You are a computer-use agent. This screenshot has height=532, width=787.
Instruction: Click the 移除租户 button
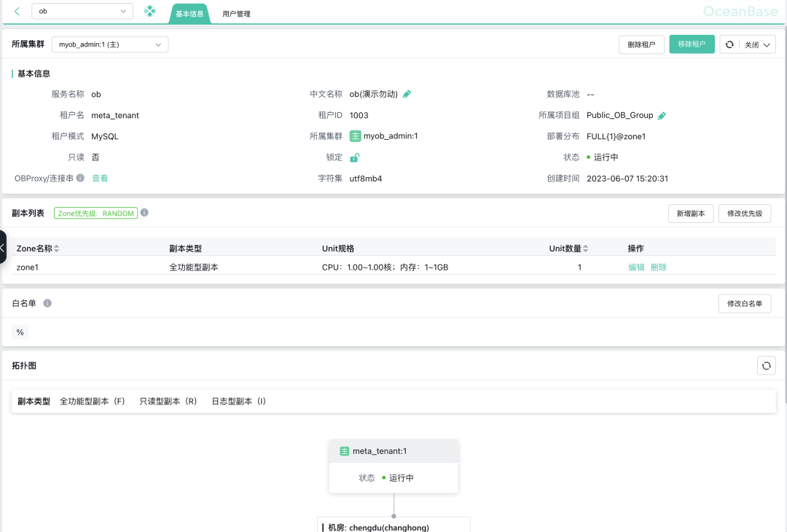click(692, 44)
